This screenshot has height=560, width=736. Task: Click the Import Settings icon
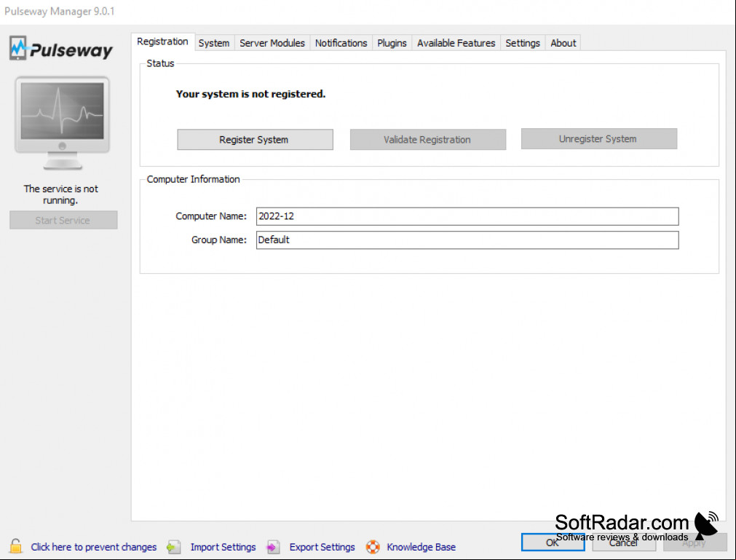pos(174,547)
